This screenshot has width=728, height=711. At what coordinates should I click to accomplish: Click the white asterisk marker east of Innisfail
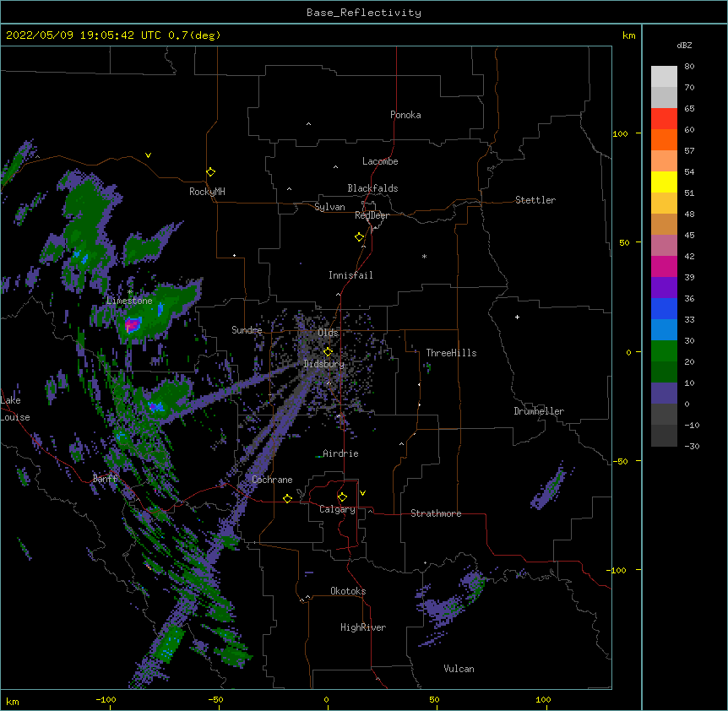(424, 256)
